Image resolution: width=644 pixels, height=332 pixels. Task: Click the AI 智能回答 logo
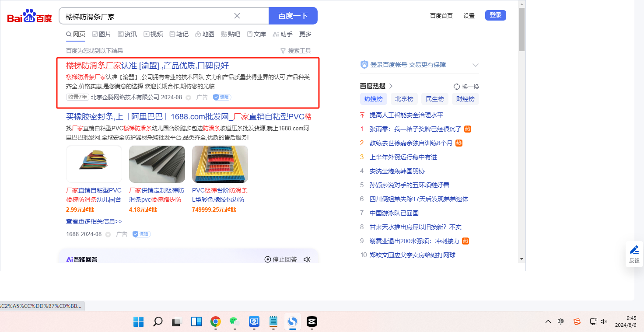pyautogui.click(x=82, y=259)
